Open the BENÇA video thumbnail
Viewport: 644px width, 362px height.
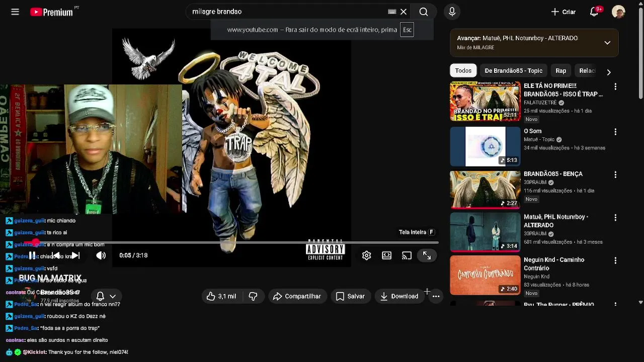[x=485, y=189]
